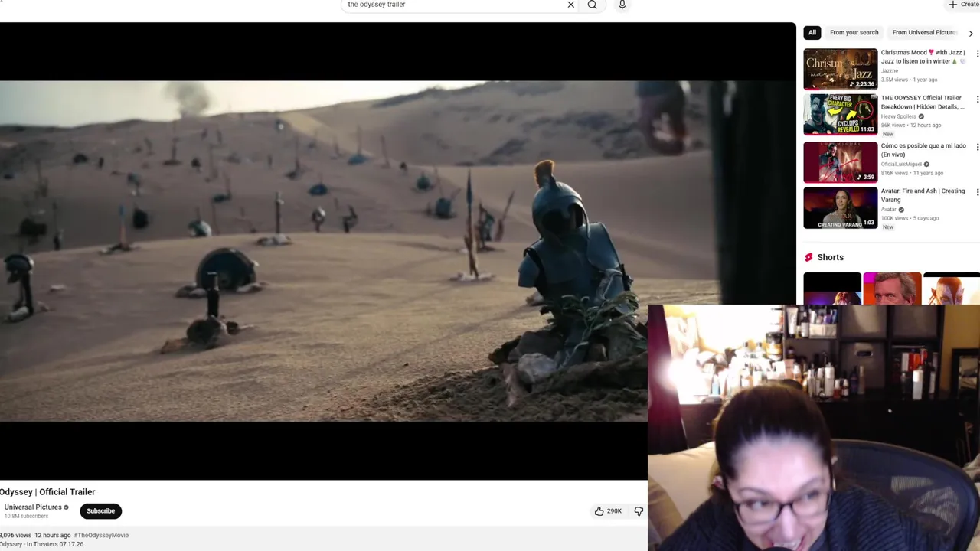Clear the search box text with X
This screenshot has width=980, height=551.
coord(570,5)
